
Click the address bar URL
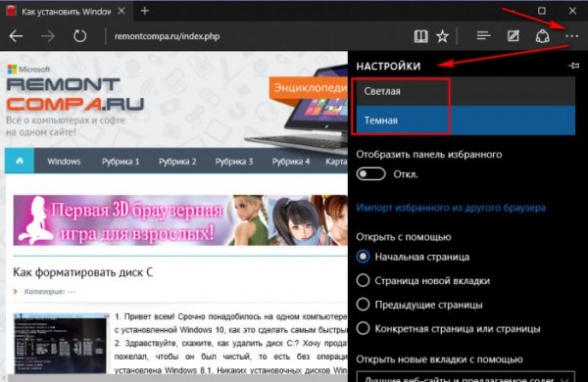click(167, 36)
